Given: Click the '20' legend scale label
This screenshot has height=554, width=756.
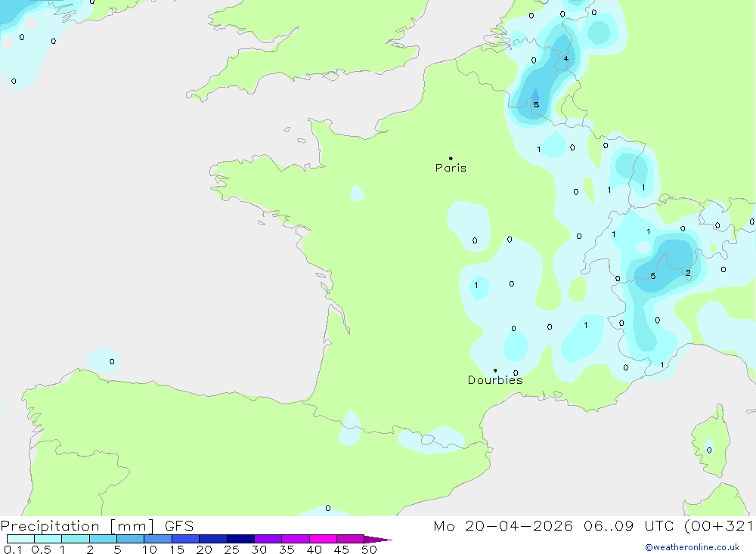Looking at the screenshot, I should point(204,549).
